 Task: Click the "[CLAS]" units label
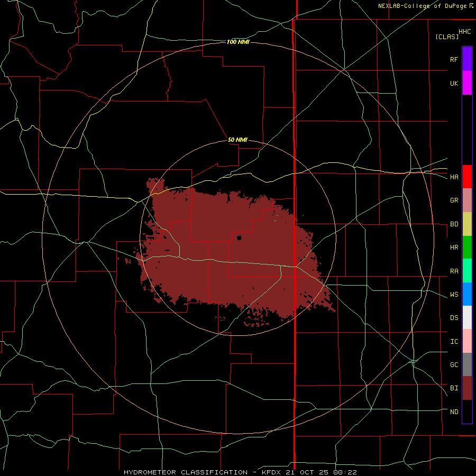click(x=447, y=36)
